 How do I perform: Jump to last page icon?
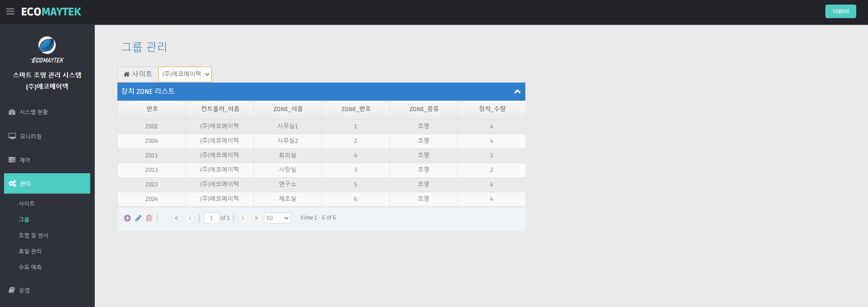pos(257,218)
